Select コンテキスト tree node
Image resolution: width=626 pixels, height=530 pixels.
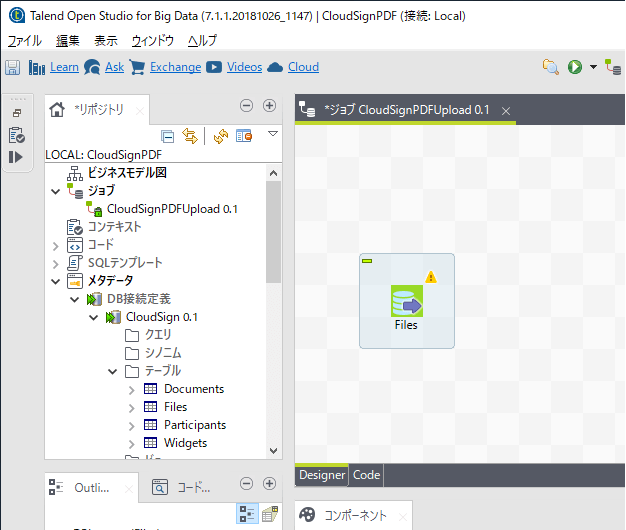115,227
